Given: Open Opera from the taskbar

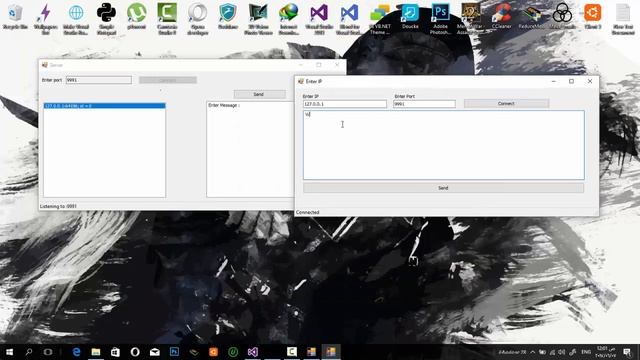Looking at the screenshot, I should (x=135, y=352).
